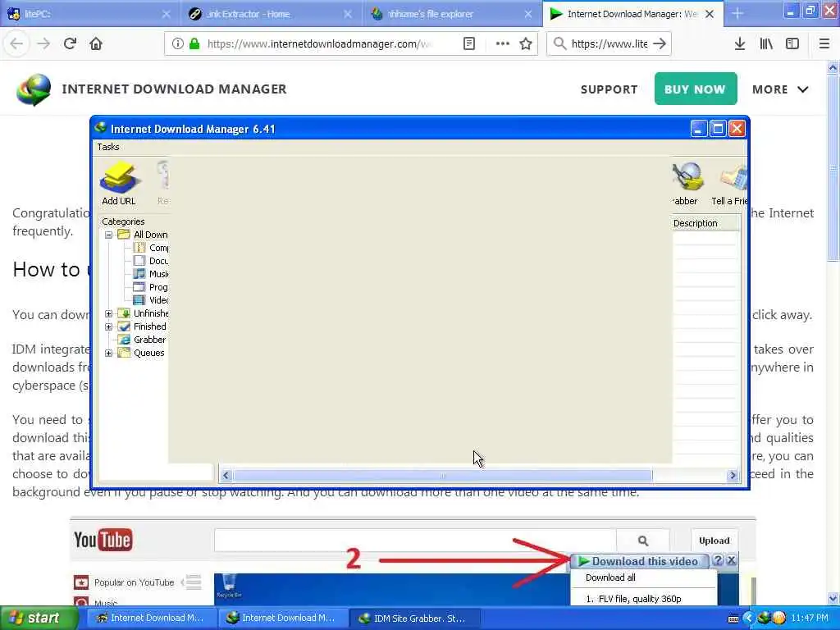Select the Grabber category item
The width and height of the screenshot is (840, 630).
[142, 340]
